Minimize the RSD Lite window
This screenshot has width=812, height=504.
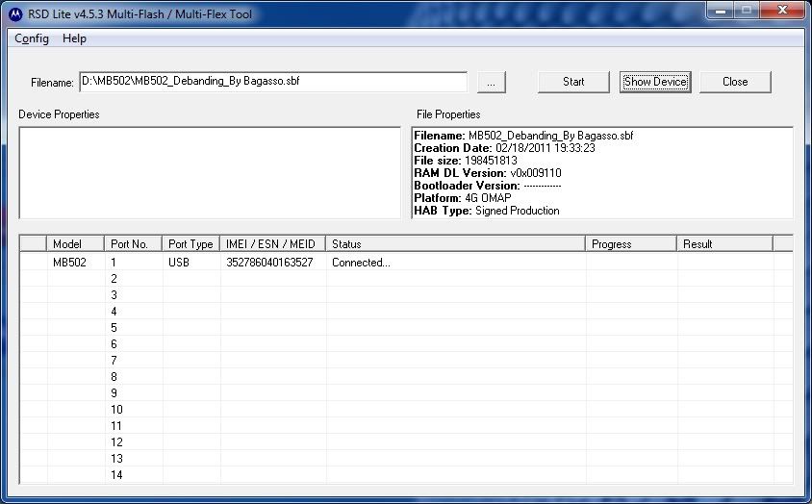pos(721,11)
